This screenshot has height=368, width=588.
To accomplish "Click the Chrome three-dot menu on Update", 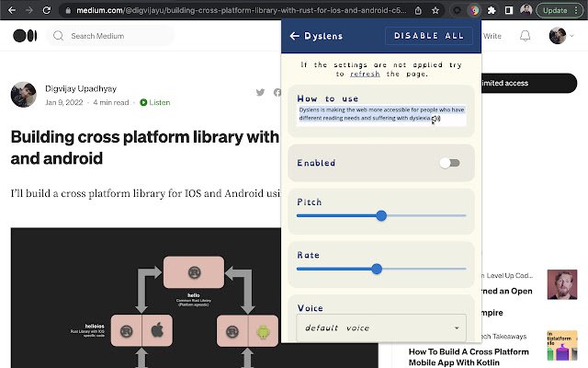I will click(577, 10).
